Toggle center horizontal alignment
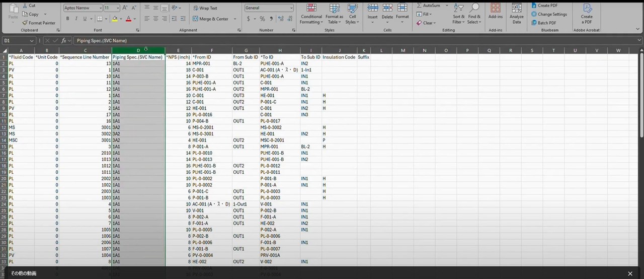The height and width of the screenshot is (279, 644). [155, 19]
